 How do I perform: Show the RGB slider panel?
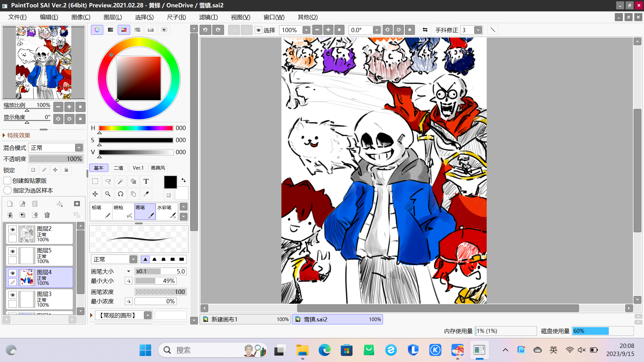110,30
